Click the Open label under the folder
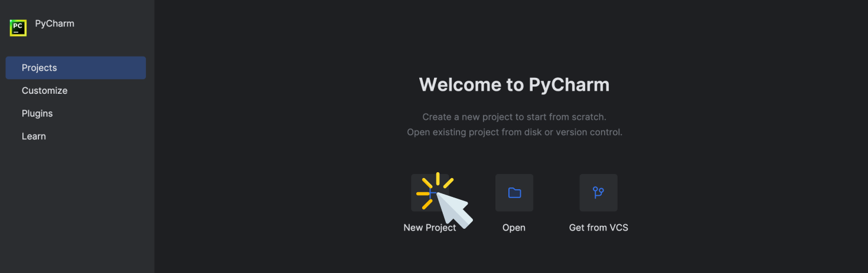 pyautogui.click(x=514, y=228)
